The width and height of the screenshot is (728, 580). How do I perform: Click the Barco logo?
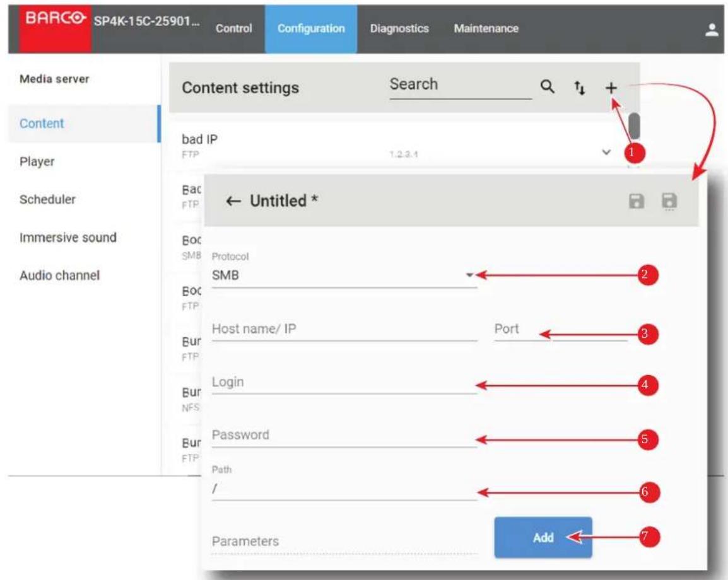56,18
